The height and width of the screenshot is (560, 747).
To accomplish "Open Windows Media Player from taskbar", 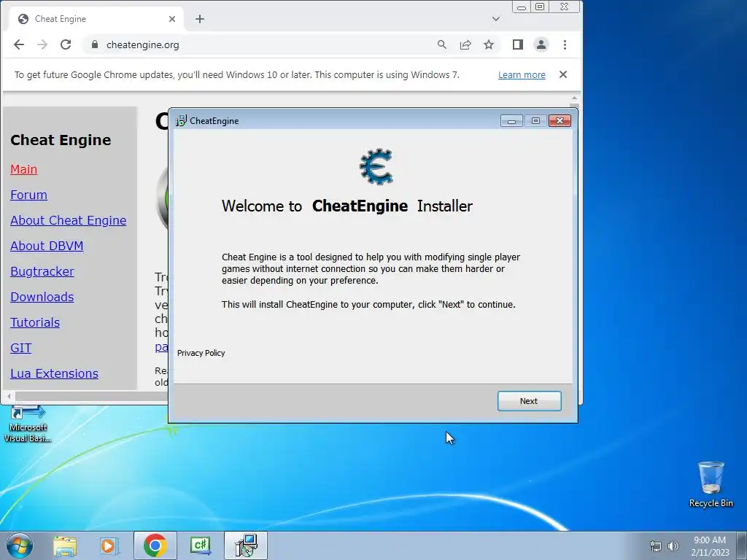I will 109,545.
